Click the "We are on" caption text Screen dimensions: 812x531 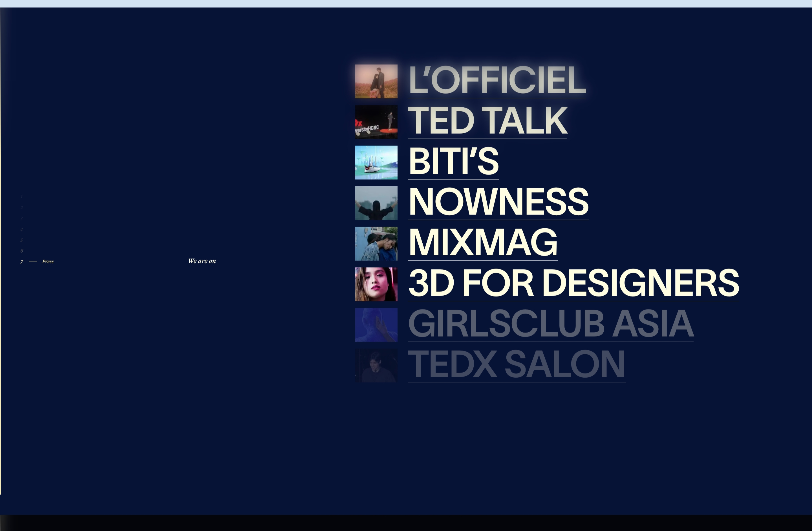coord(202,261)
